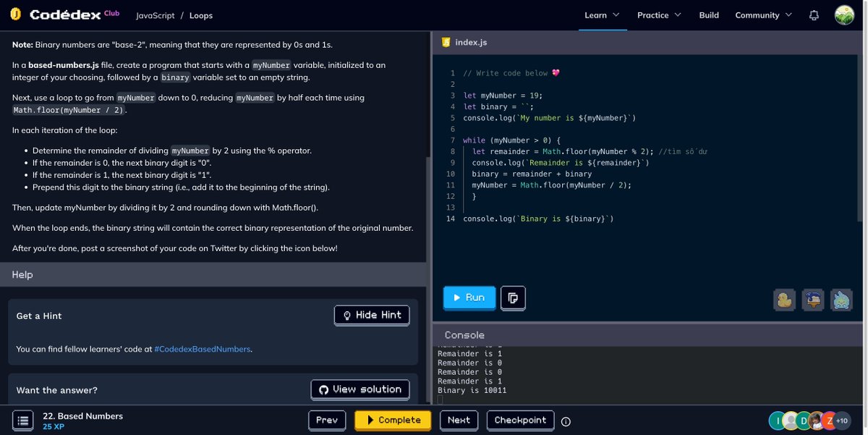Open your profile avatar in the top right
The width and height of the screenshot is (868, 435).
point(844,14)
